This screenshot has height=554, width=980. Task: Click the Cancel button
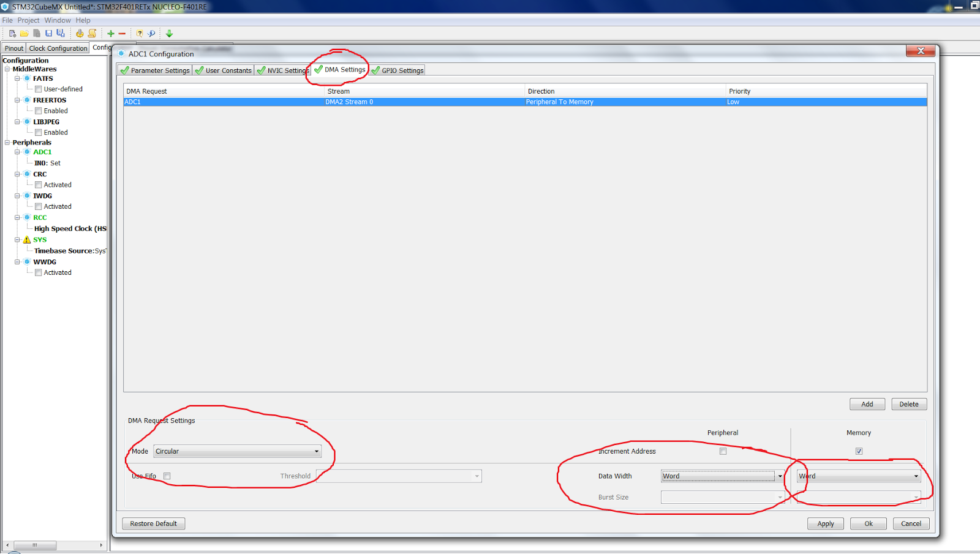[911, 523]
